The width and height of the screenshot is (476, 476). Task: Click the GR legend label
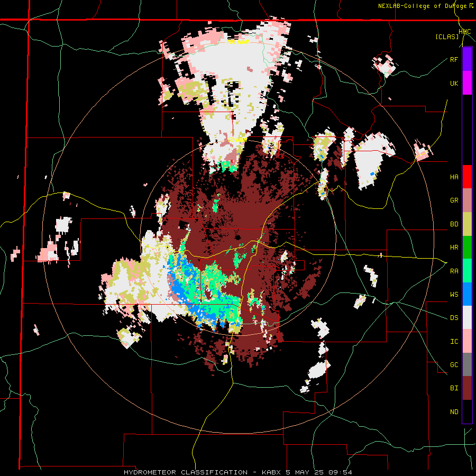454,200
